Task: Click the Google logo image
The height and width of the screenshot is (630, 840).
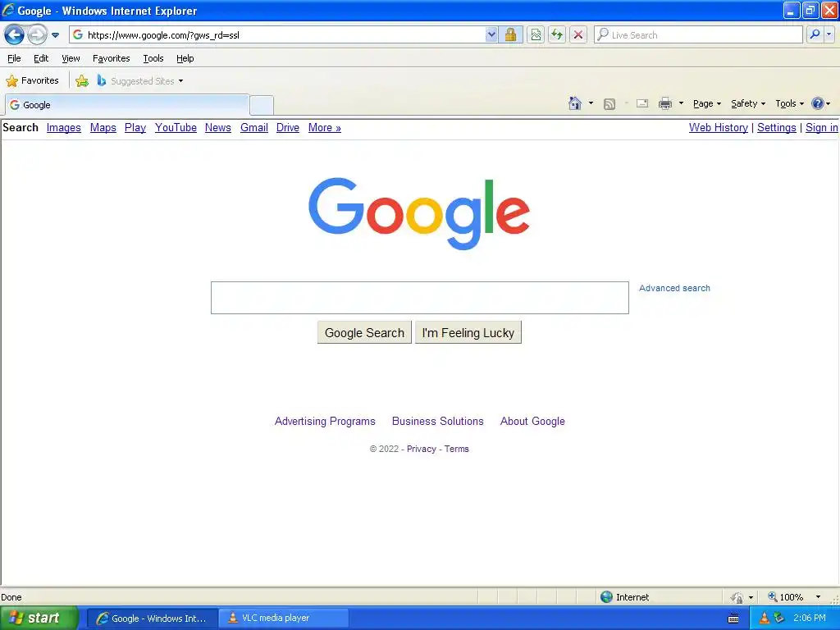Action: tap(419, 213)
